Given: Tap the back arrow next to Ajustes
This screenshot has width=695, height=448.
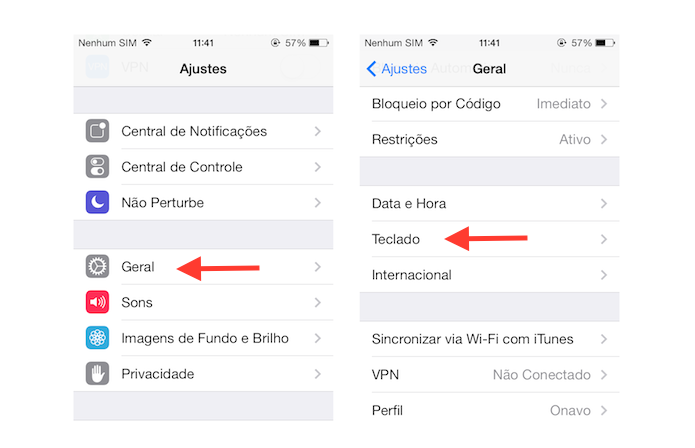Looking at the screenshot, I should pyautogui.click(x=371, y=69).
